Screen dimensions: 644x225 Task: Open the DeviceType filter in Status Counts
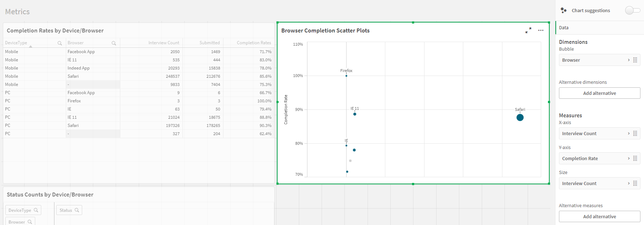(23, 210)
